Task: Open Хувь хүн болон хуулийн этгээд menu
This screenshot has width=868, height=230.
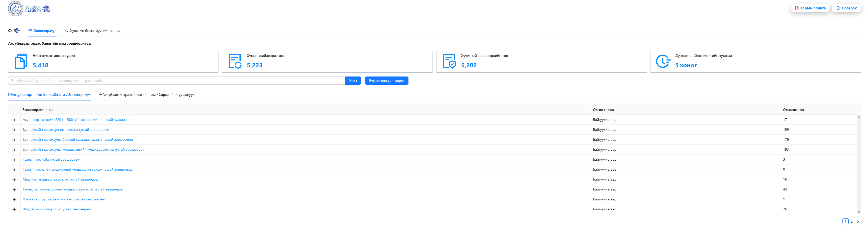Action: pos(92,31)
